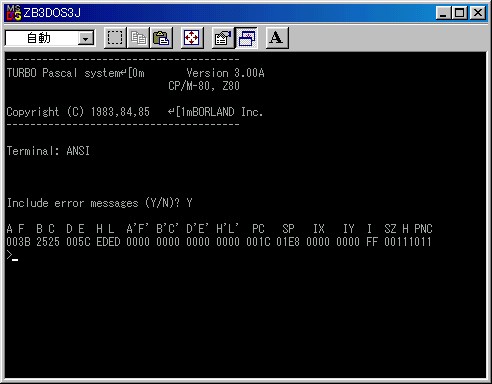Click the 'SZ H PNC' flags header
The height and width of the screenshot is (384, 492).
[x=408, y=229]
